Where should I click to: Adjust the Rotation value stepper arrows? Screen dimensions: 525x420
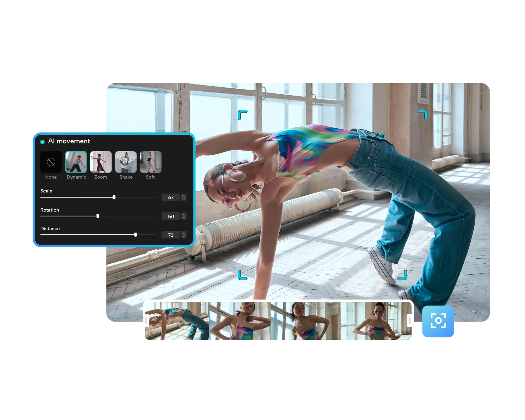184,216
